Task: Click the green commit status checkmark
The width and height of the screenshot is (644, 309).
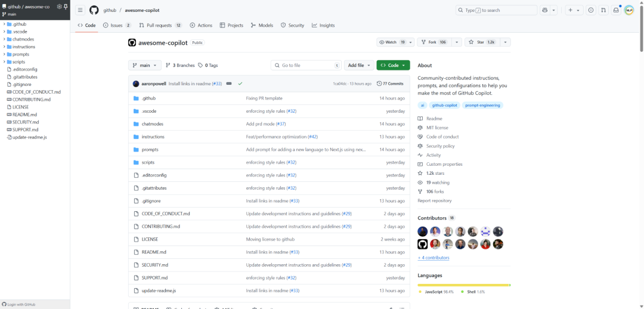Action: 240,84
